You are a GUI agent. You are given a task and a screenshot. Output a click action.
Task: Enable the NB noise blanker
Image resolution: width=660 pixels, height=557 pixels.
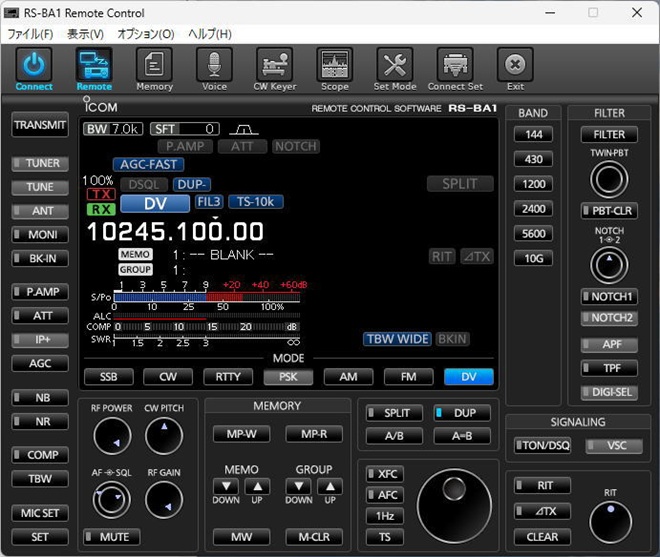[x=40, y=397]
